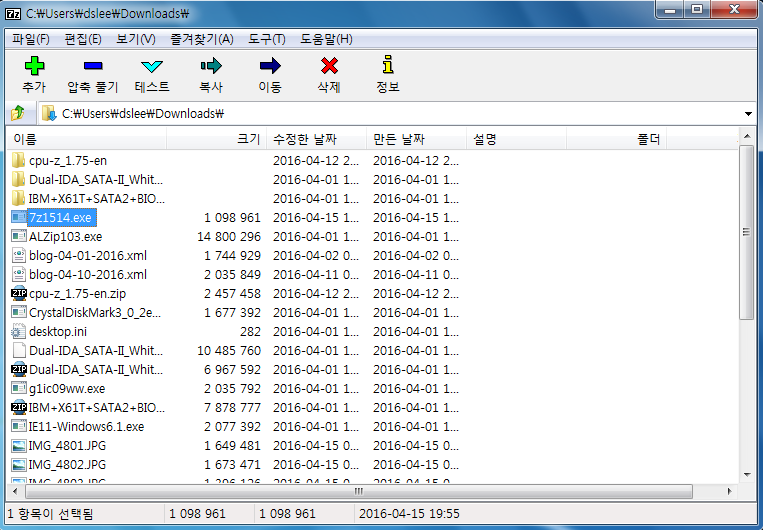The width and height of the screenshot is (763, 530).
Task: Select the ALZip103.exe file
Action: pos(65,237)
